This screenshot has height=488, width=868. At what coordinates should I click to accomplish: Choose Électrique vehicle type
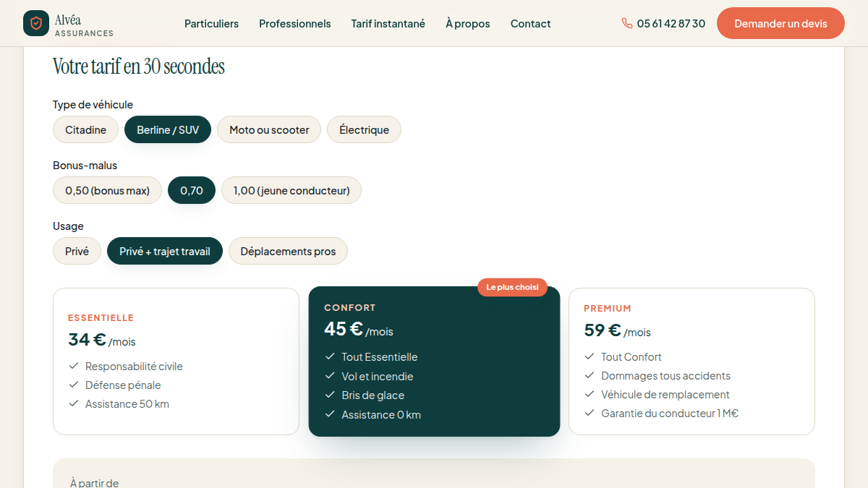364,129
